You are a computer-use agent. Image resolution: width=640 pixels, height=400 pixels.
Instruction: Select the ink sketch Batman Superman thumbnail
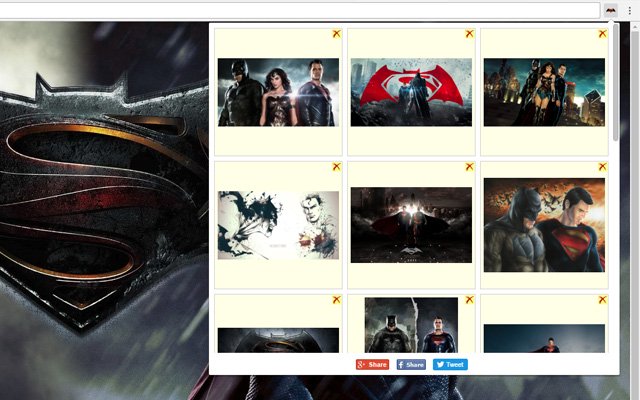point(278,225)
